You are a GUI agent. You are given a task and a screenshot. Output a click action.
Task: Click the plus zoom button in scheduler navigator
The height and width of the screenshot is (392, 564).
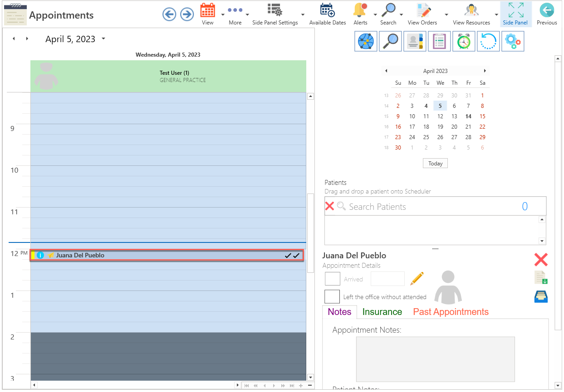[x=300, y=385]
